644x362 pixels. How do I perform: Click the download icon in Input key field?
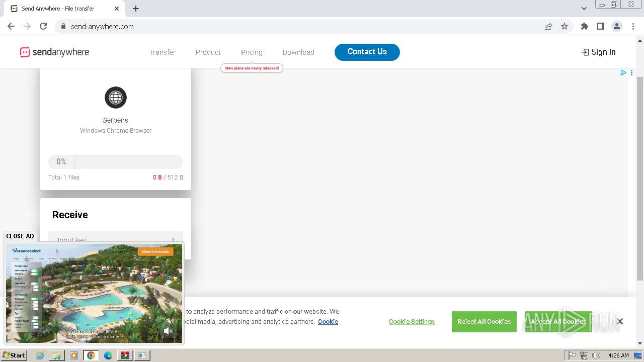pyautogui.click(x=173, y=240)
